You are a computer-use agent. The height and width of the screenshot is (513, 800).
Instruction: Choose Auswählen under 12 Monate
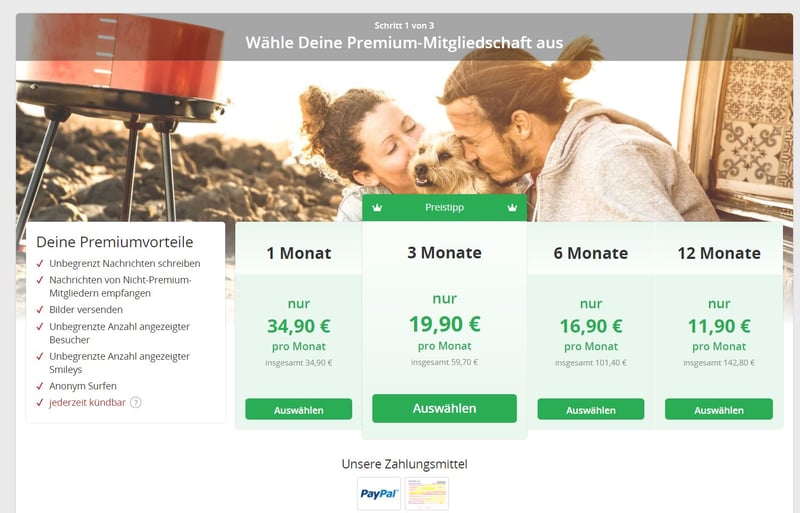pyautogui.click(x=719, y=409)
